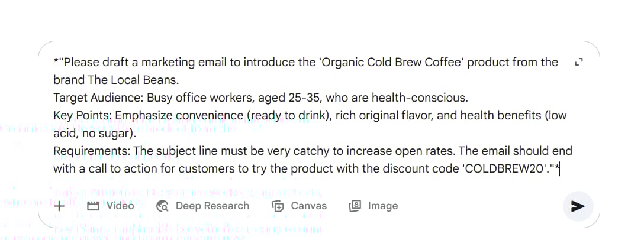Send the prompt with arrow button
Viewport: 644px width, 240px height.
(x=578, y=206)
